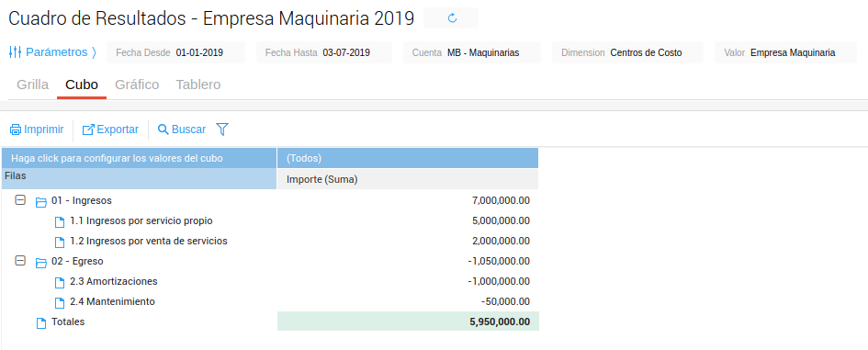Click the value 7,000,000.00
Image resolution: width=868 pixels, height=350 pixels.
[x=501, y=200]
